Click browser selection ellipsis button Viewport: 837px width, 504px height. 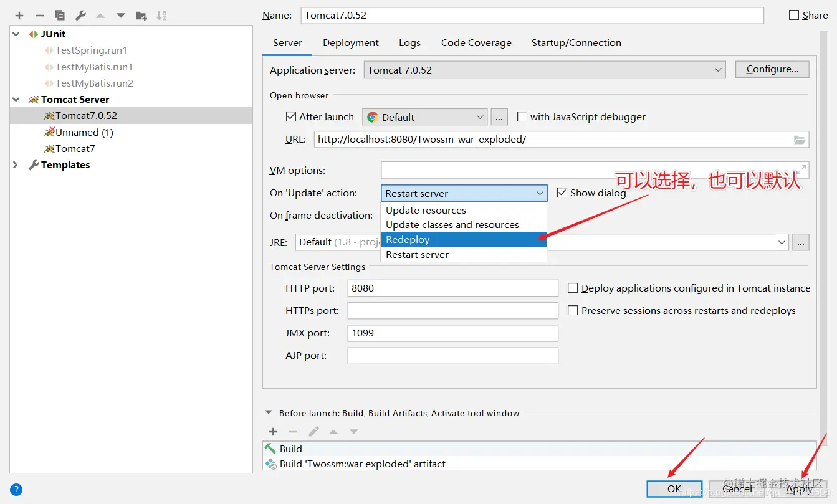click(x=499, y=117)
